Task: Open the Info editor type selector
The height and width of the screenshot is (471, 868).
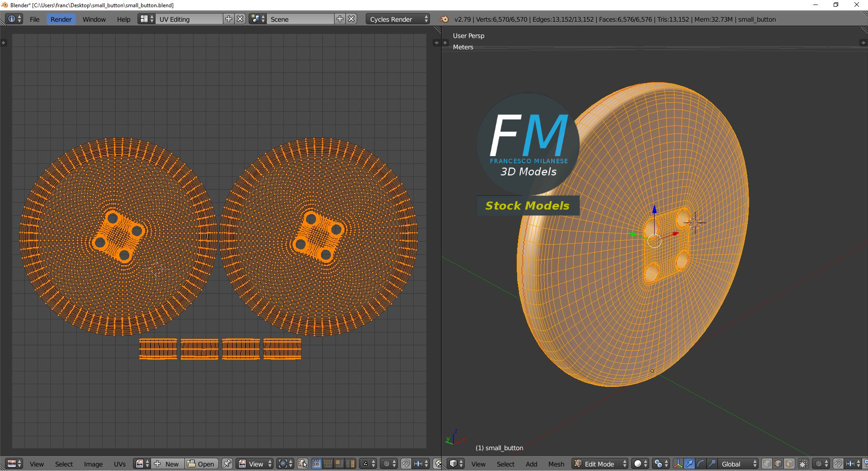Action: point(14,19)
